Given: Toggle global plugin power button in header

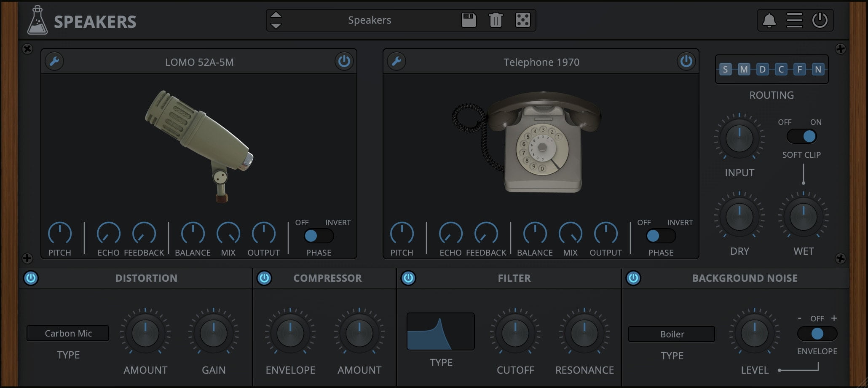Looking at the screenshot, I should point(820,20).
